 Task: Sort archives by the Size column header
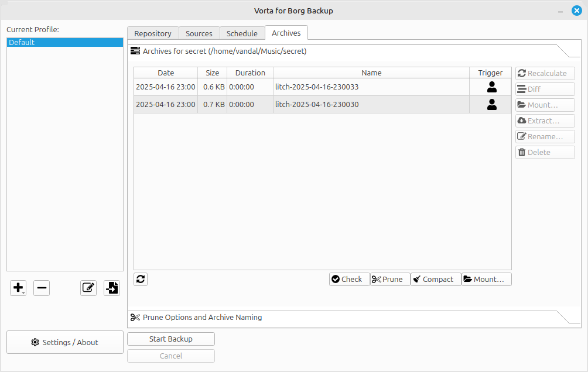[x=212, y=73]
